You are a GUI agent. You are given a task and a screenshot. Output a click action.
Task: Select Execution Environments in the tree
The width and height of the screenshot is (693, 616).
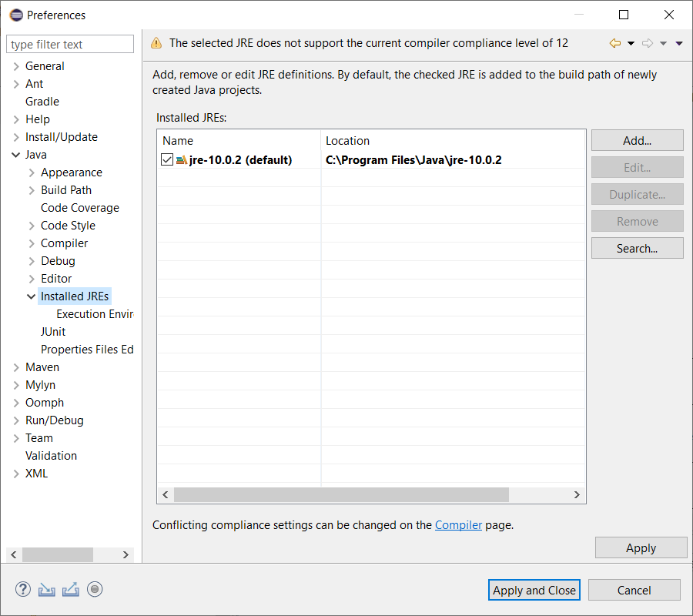pos(94,314)
